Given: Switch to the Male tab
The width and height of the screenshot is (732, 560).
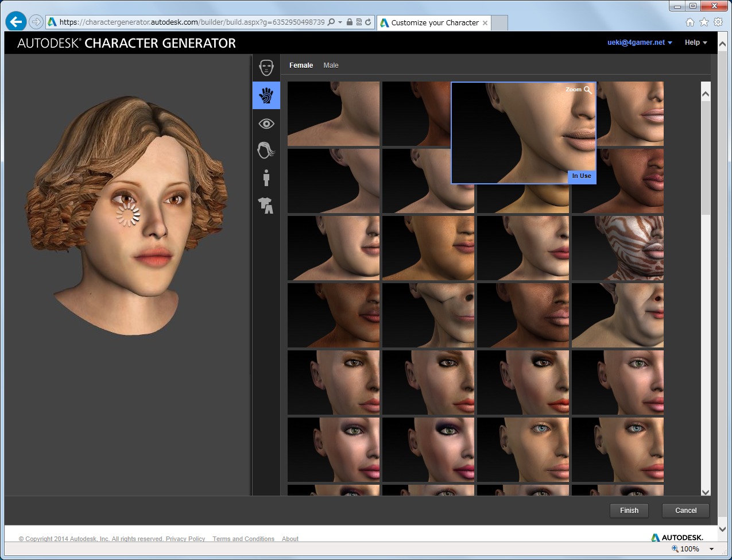Looking at the screenshot, I should click(x=331, y=65).
